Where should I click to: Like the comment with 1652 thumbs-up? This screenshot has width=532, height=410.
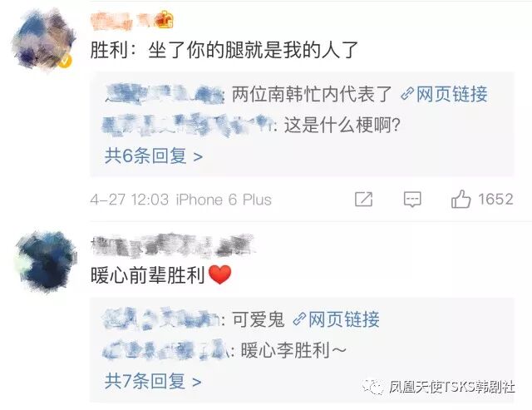pyautogui.click(x=461, y=199)
